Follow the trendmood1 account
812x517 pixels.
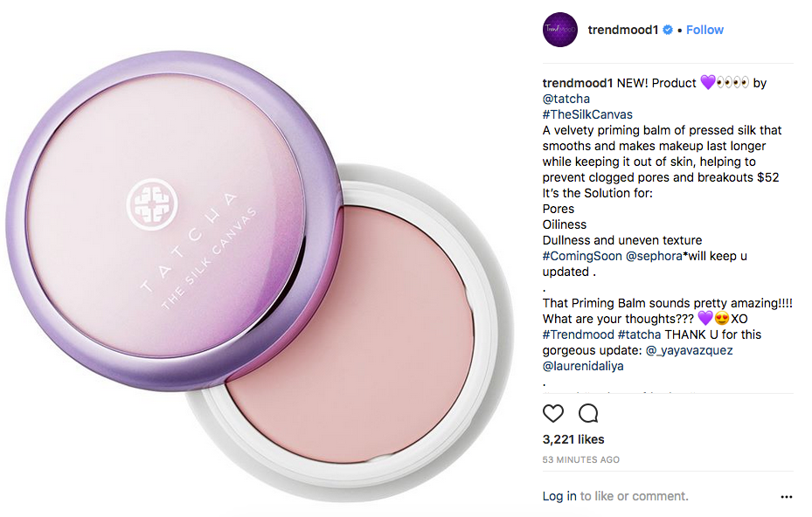[x=704, y=30]
